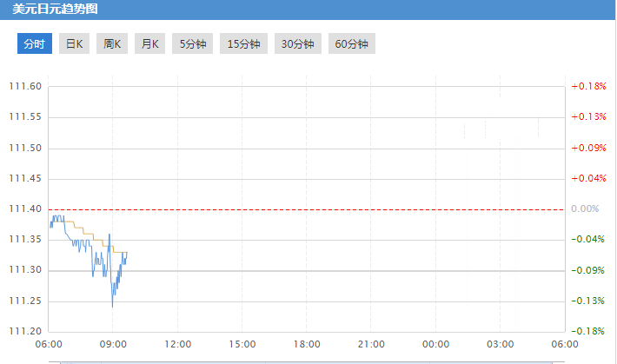Open the 周K chart view
Screen dimensions: 617x364
tap(112, 43)
